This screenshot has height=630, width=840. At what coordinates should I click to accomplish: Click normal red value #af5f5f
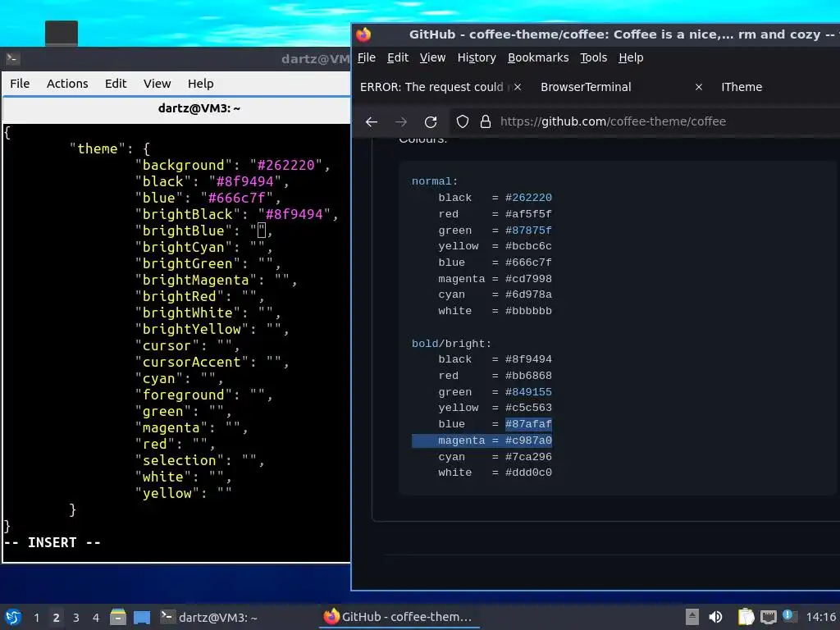point(528,214)
